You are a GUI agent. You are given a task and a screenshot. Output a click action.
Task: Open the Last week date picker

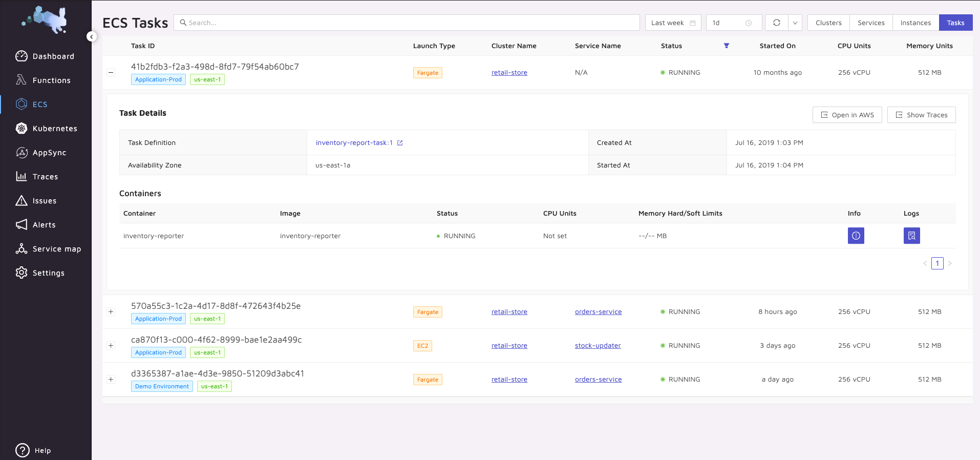[x=673, y=23]
